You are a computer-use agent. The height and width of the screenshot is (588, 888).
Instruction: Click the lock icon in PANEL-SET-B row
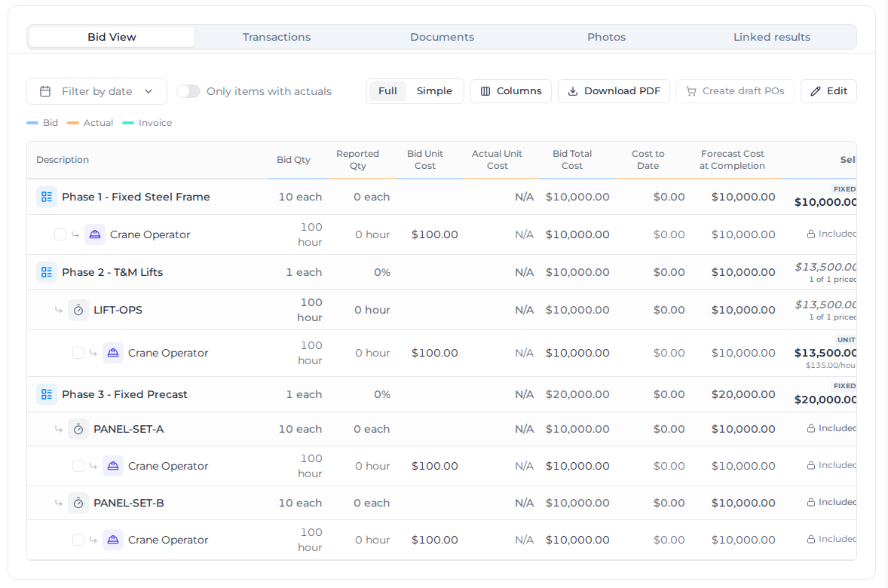click(x=811, y=503)
